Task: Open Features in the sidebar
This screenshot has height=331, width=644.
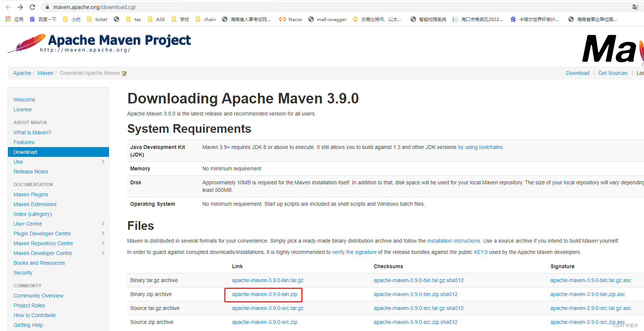Action: click(x=24, y=142)
